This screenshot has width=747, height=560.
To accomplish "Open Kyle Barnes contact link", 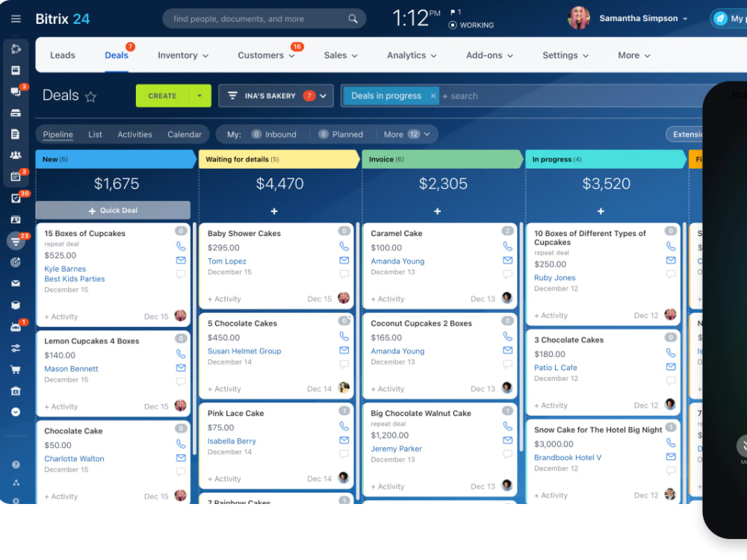I will click(x=65, y=269).
